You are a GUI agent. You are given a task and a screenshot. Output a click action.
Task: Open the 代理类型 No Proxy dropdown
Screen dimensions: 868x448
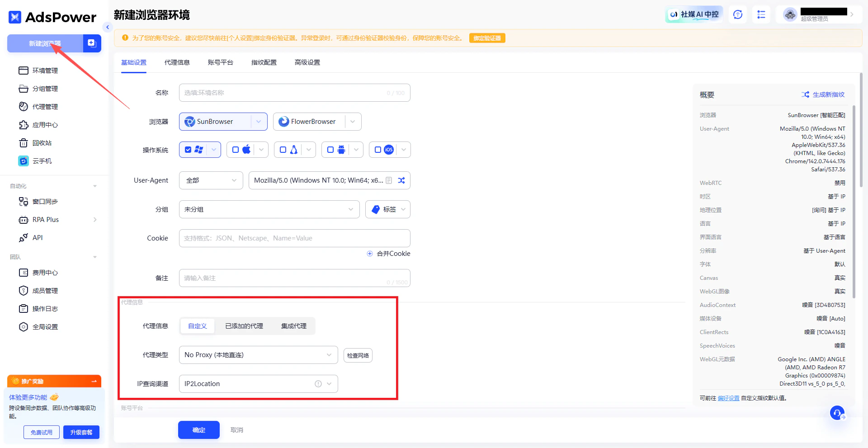pyautogui.click(x=259, y=355)
